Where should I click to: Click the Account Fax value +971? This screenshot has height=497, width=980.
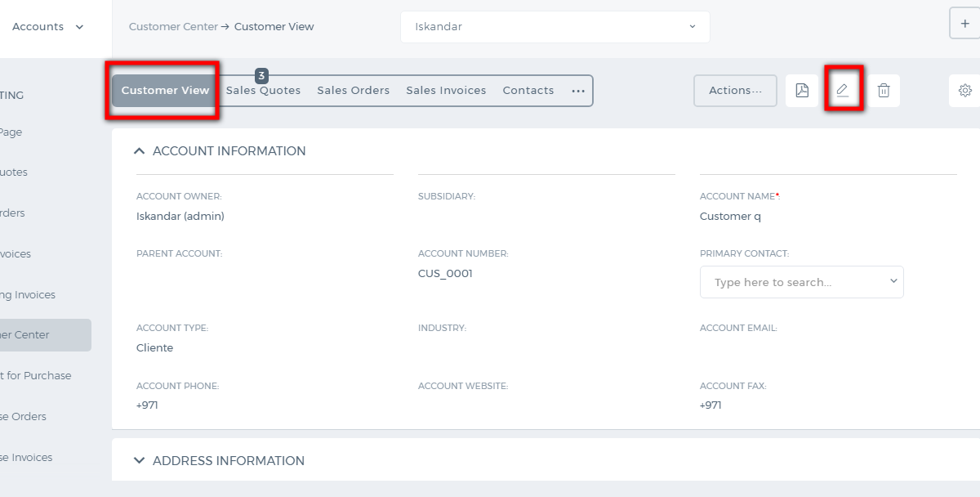(710, 405)
